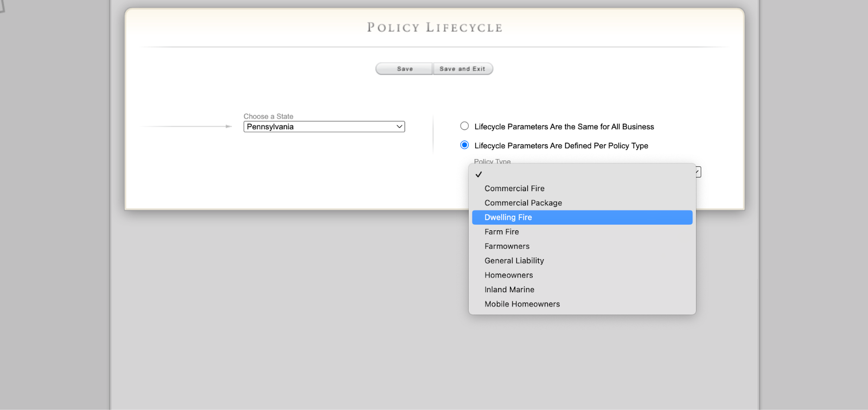Choose Farm Fire policy type
Viewport: 868px width, 410px height.
[x=502, y=232]
